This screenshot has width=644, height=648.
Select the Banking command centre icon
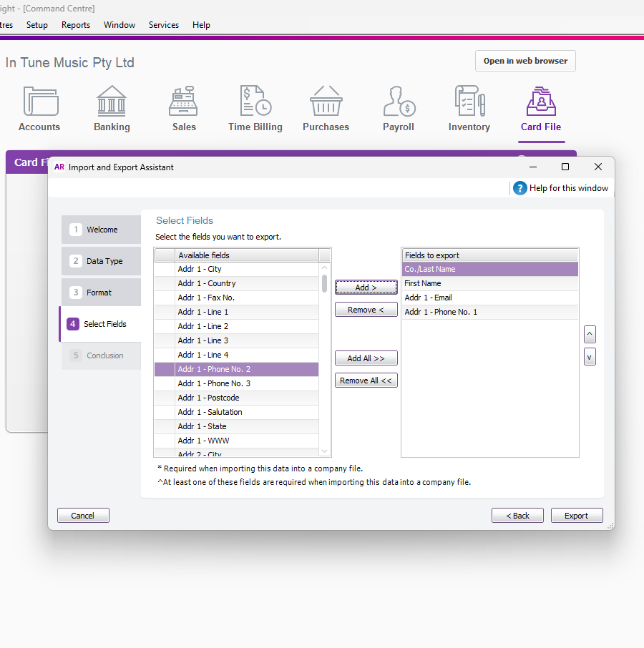point(112,107)
